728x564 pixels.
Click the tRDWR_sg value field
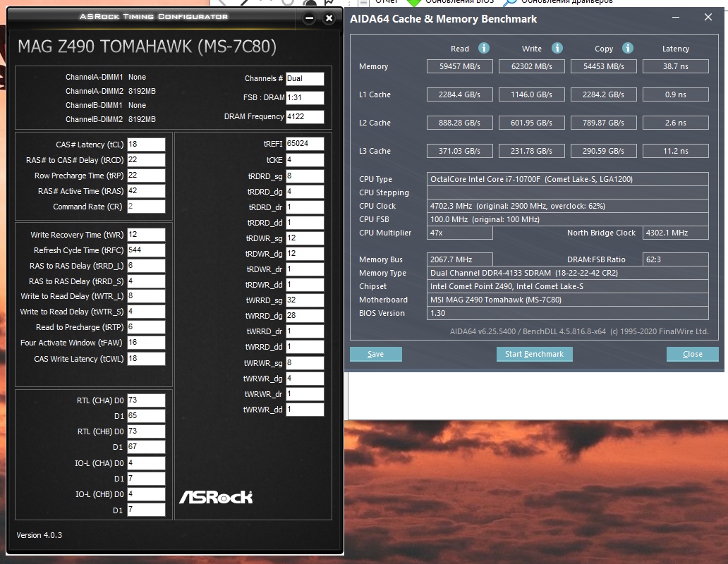coord(305,238)
